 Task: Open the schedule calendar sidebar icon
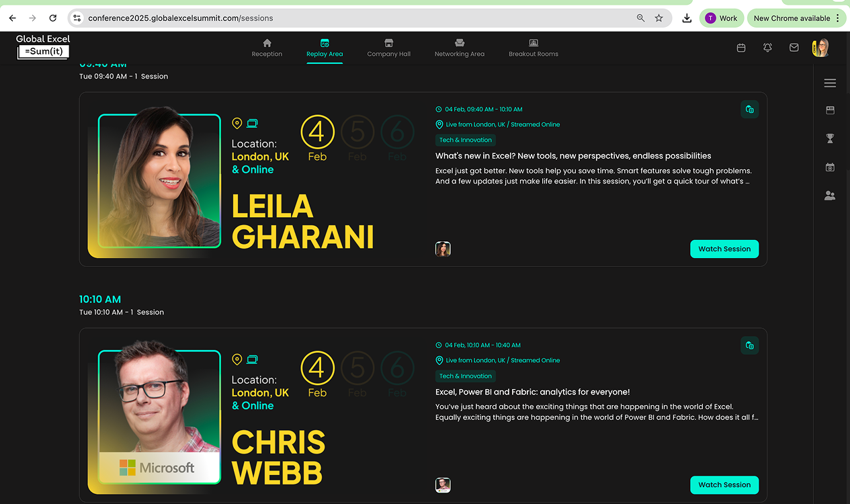point(830,167)
